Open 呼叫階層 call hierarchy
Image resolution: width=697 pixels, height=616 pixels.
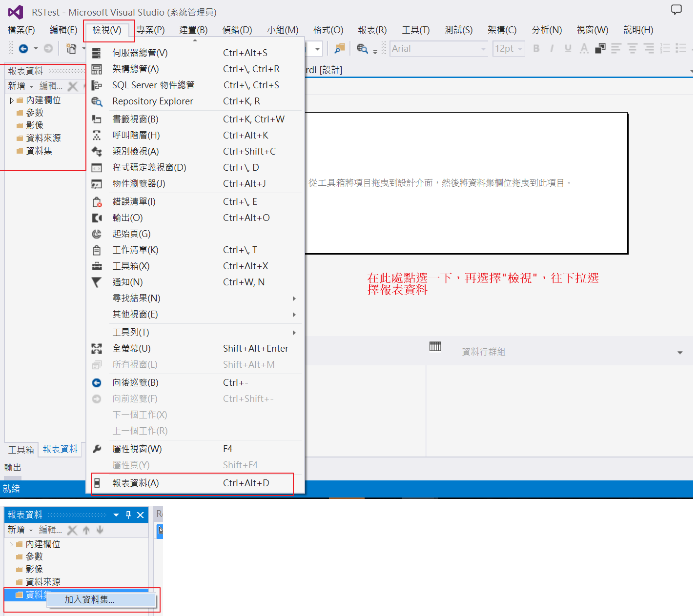(x=195, y=135)
